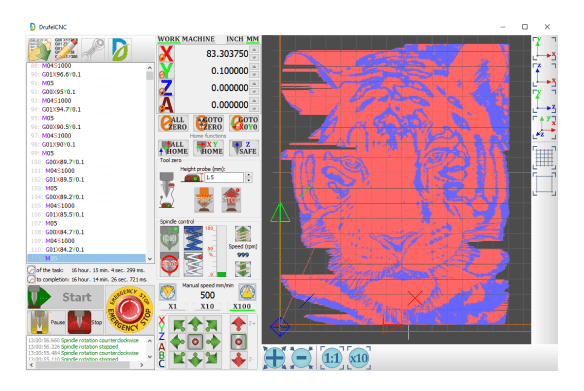Switch units to INCH
Viewport: 584px width, 391px height.
[235, 39]
